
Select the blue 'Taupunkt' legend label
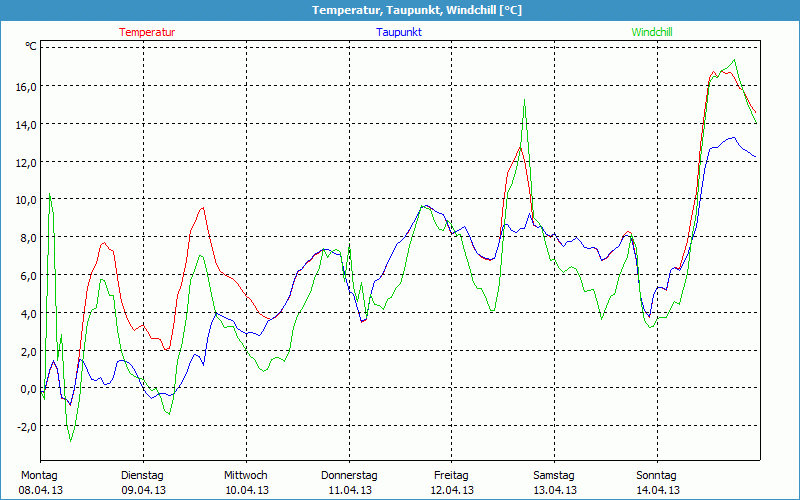click(x=399, y=32)
